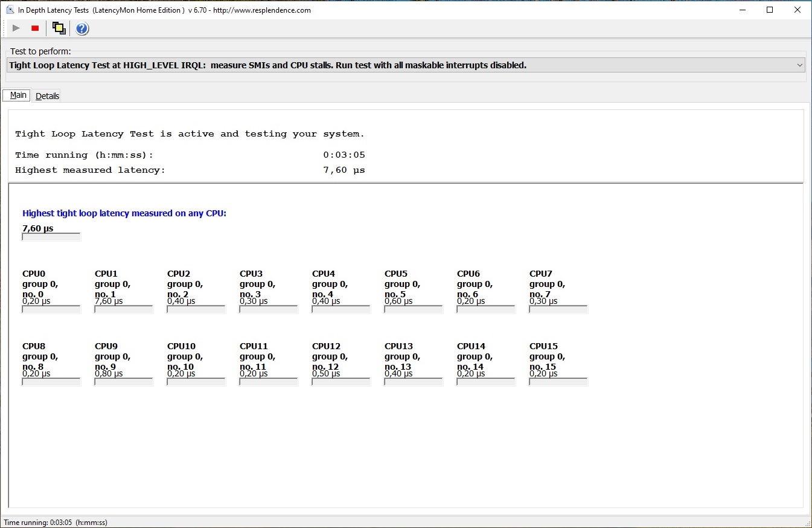Minimize the In Depth Latency Tests window
This screenshot has height=528, width=812.
pos(742,10)
